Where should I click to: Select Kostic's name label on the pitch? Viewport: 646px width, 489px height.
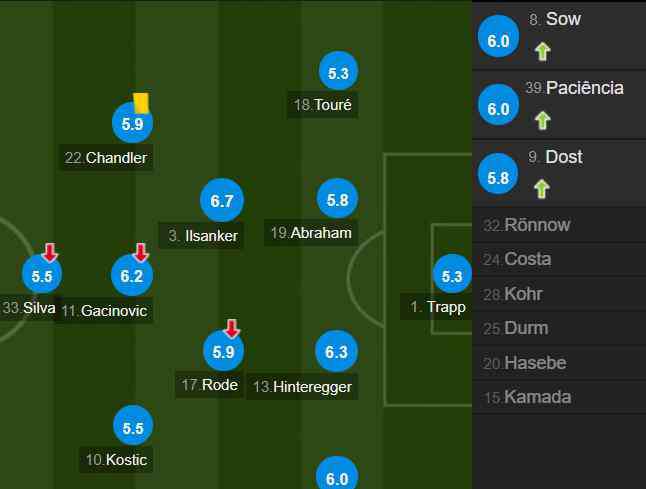[x=116, y=460]
